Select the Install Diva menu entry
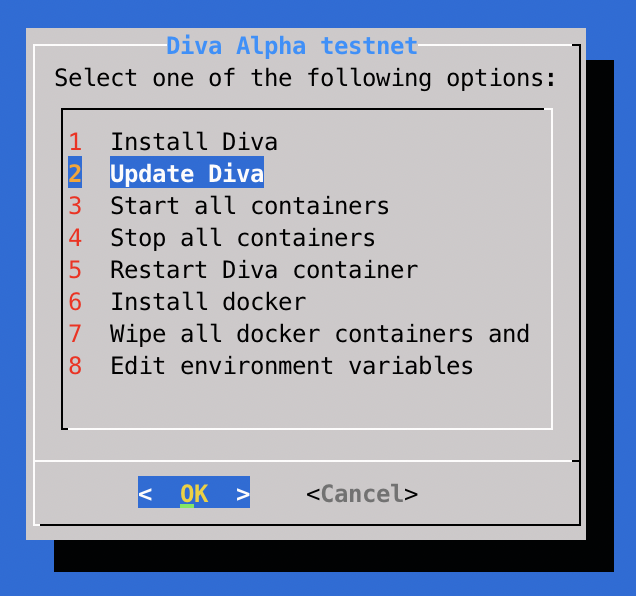 [x=193, y=142]
